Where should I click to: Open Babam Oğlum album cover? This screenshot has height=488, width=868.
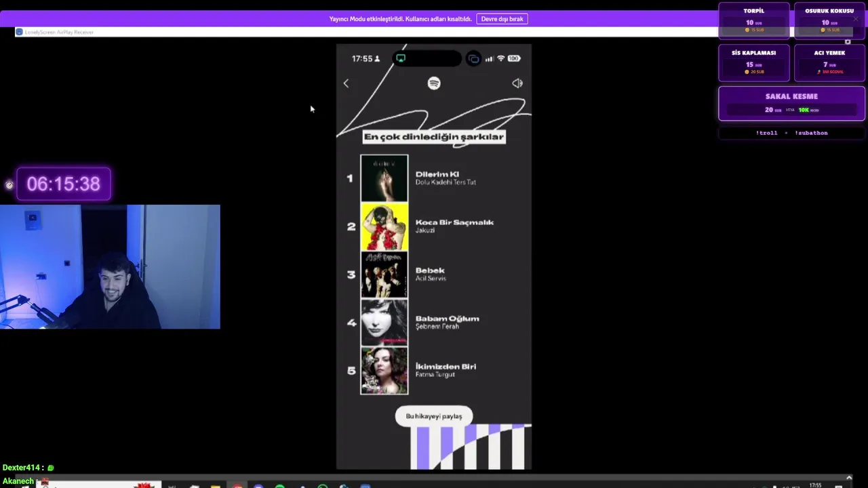(384, 323)
